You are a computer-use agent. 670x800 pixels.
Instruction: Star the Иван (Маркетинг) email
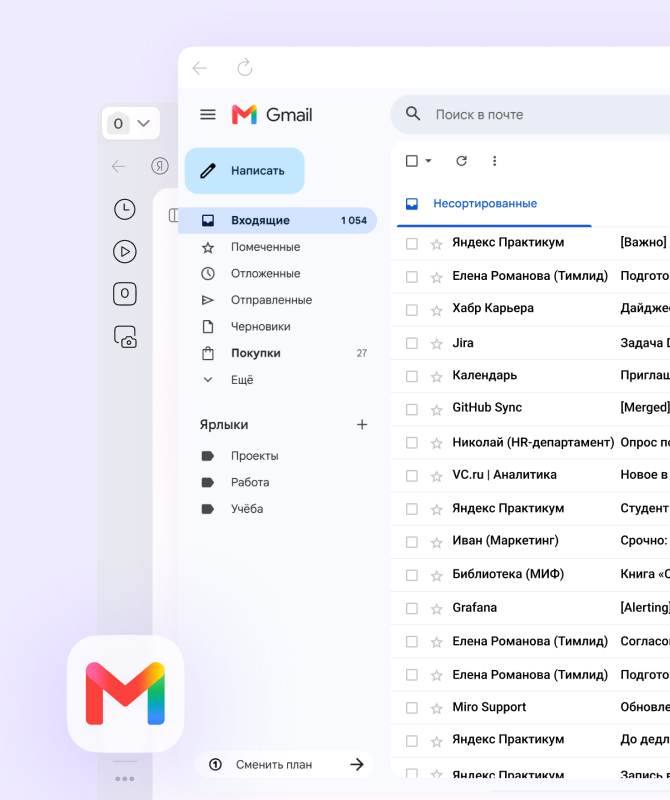click(436, 543)
